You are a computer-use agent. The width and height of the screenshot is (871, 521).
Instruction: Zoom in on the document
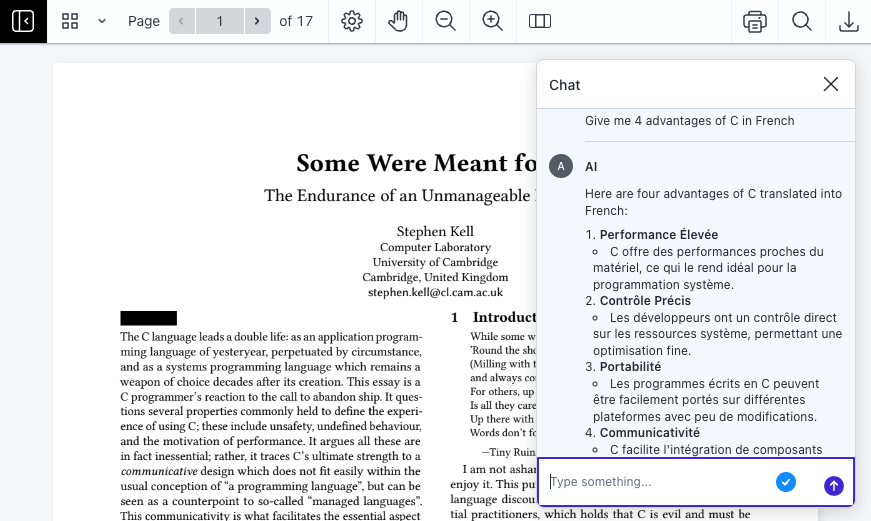click(x=493, y=21)
